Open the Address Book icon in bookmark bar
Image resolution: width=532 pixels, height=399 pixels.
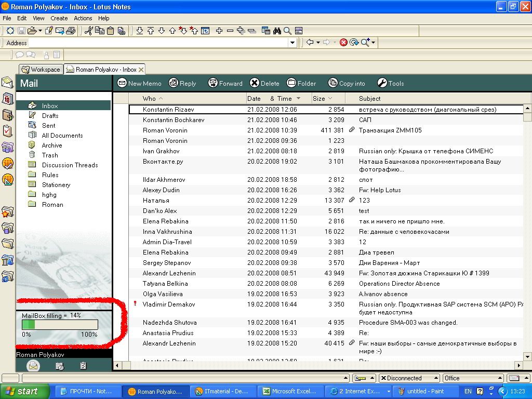pos(7,115)
